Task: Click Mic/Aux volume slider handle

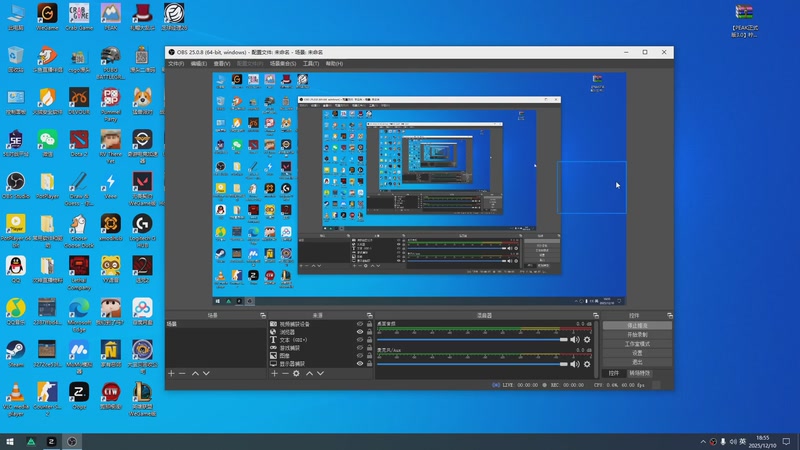Action: click(x=563, y=364)
